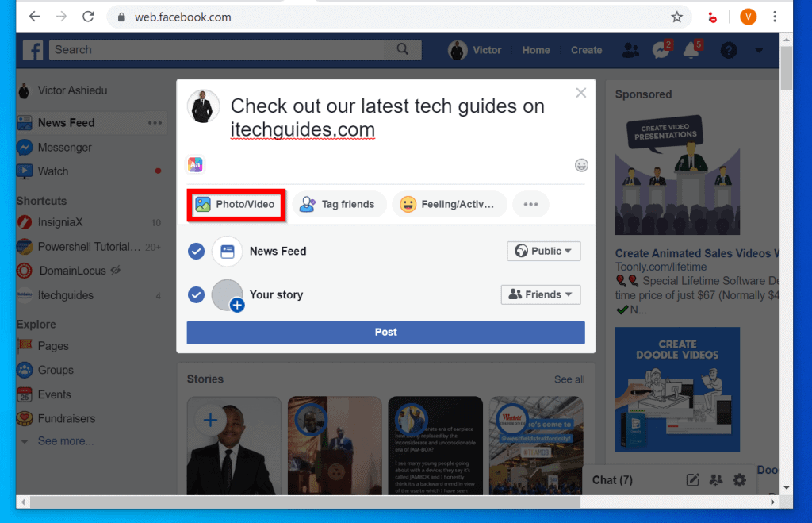Uncheck the Your story checkbox
This screenshot has height=523, width=812.
(x=196, y=295)
